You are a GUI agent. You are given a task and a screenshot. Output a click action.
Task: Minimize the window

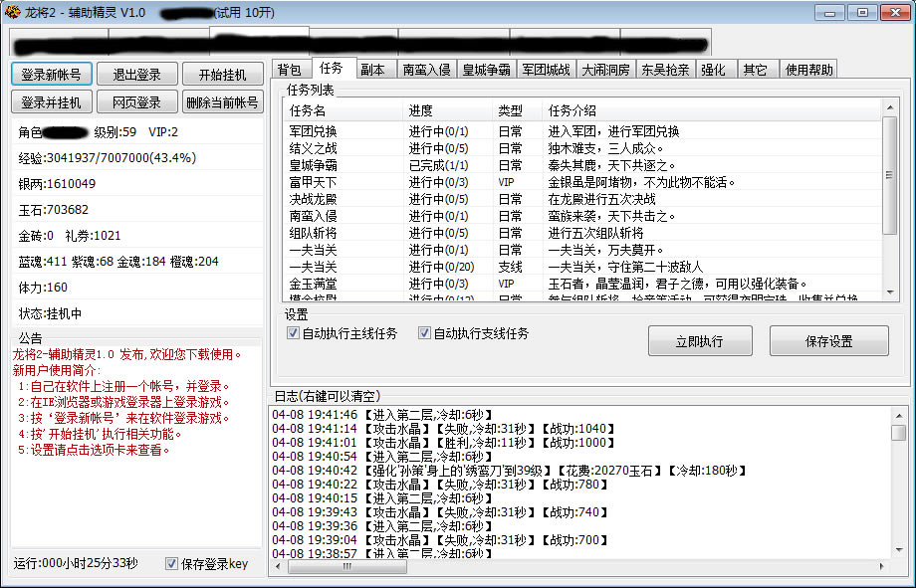point(829,12)
